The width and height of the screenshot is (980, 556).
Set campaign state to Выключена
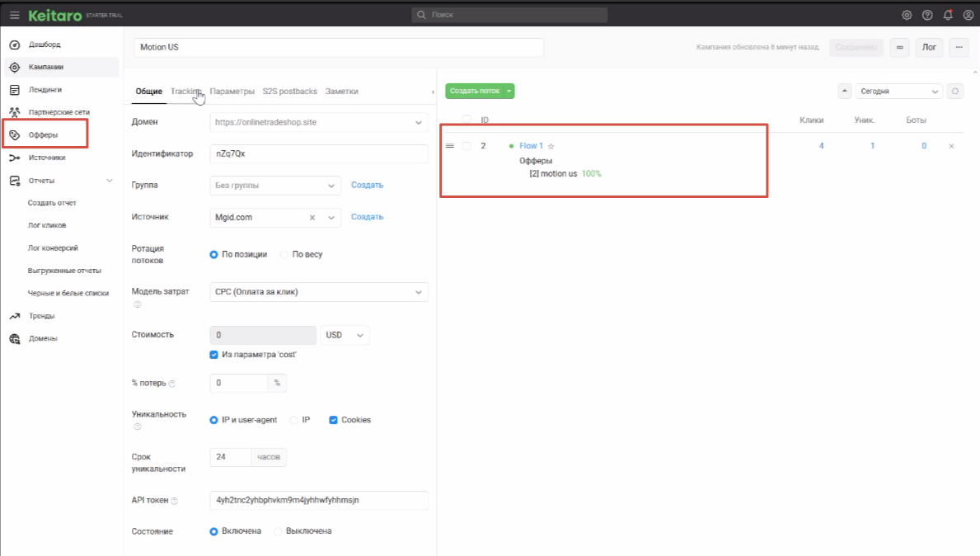pos(279,531)
